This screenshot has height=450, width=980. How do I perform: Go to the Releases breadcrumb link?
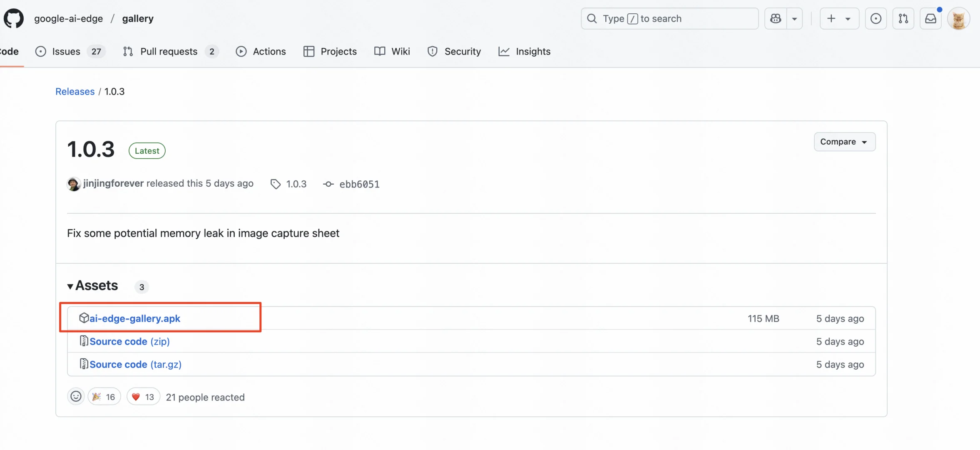pyautogui.click(x=75, y=92)
